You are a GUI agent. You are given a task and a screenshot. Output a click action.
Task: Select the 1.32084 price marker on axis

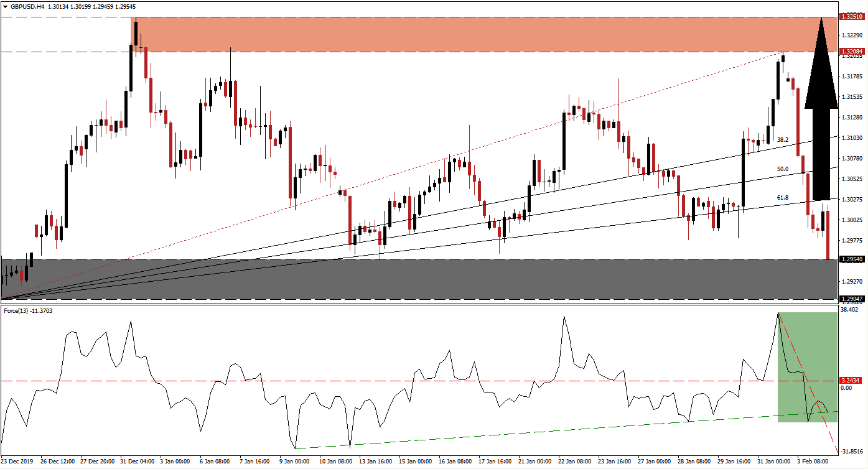(x=852, y=50)
